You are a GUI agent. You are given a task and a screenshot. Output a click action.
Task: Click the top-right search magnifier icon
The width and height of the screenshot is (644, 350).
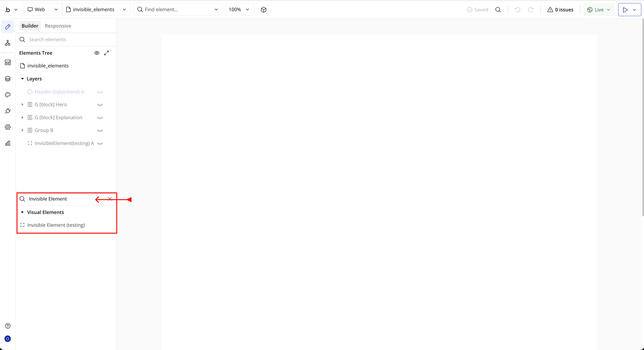[x=498, y=10]
